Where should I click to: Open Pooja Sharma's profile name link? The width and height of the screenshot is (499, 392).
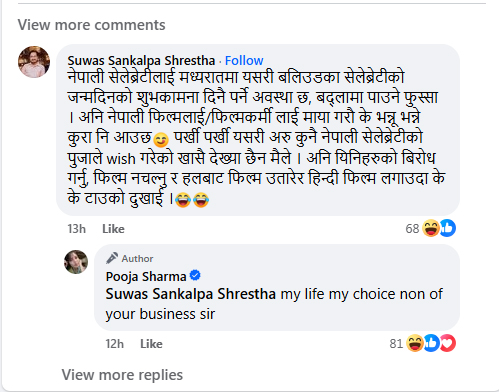click(x=146, y=277)
